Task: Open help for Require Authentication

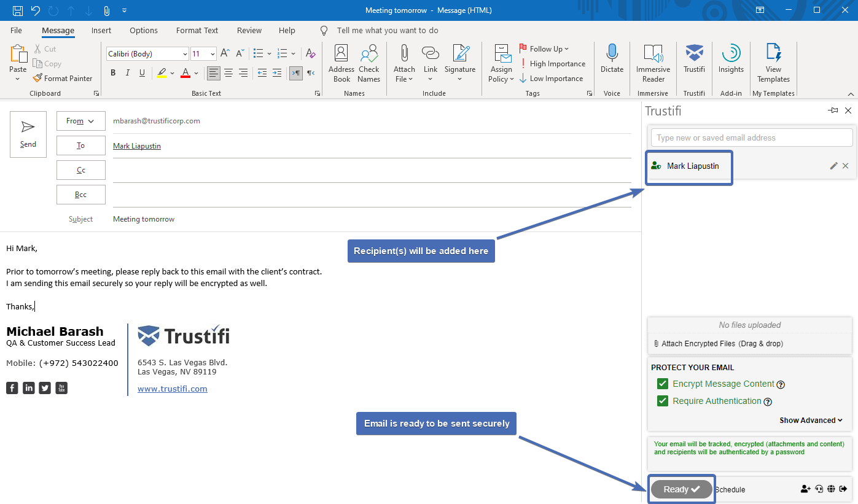Action: [x=768, y=402]
